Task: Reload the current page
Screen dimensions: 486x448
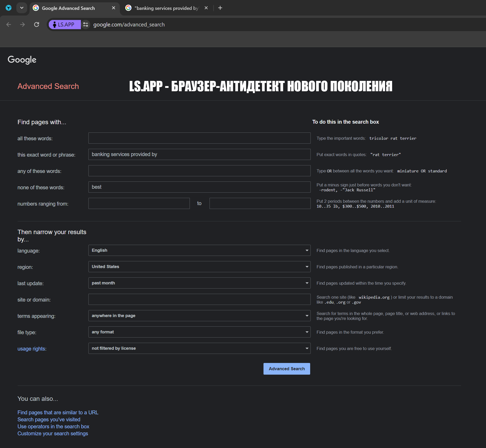Action: click(37, 24)
